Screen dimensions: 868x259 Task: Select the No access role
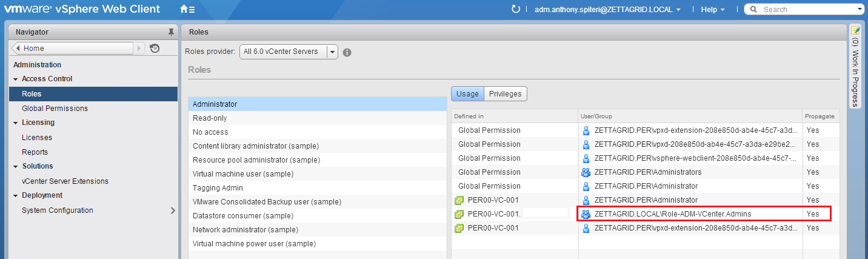click(x=318, y=132)
